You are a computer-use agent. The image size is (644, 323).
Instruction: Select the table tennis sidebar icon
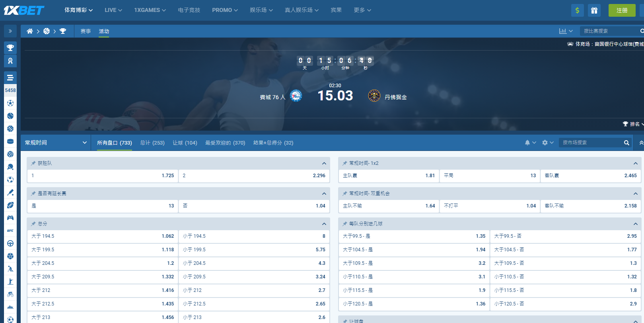[10, 167]
